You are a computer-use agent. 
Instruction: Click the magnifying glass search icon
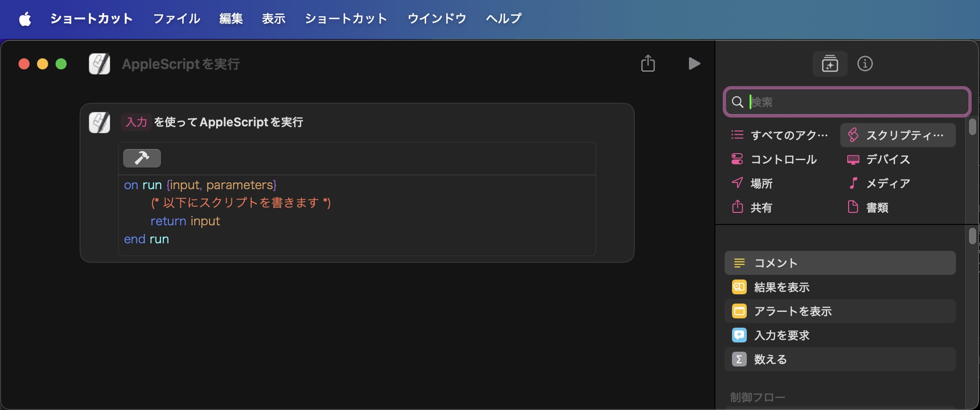click(738, 102)
